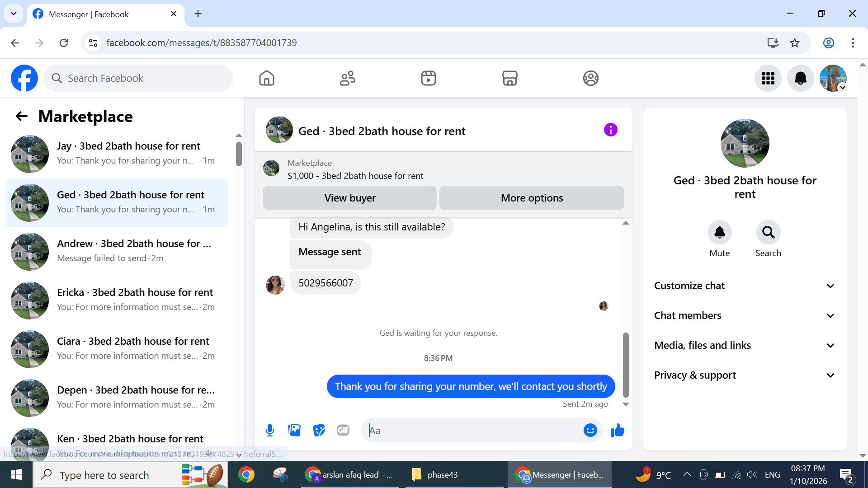Screen dimensions: 868x488
Task: Click the voice clip microphone icon
Action: click(x=270, y=430)
